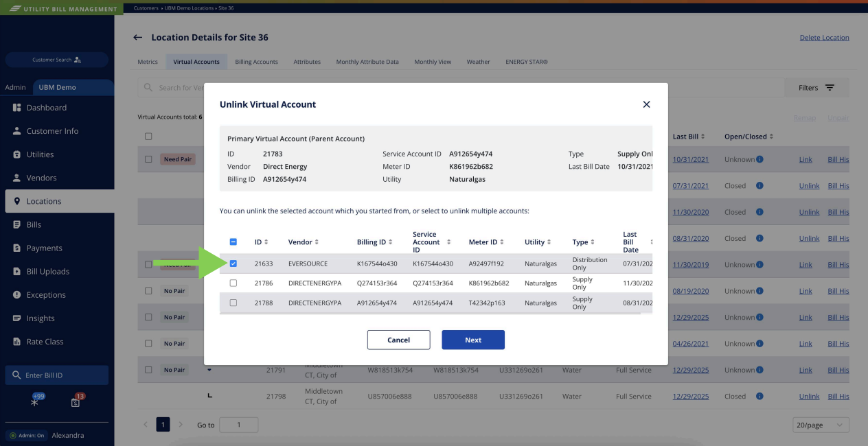Click the Delete Location link
This screenshot has height=446, width=868.
pos(824,38)
